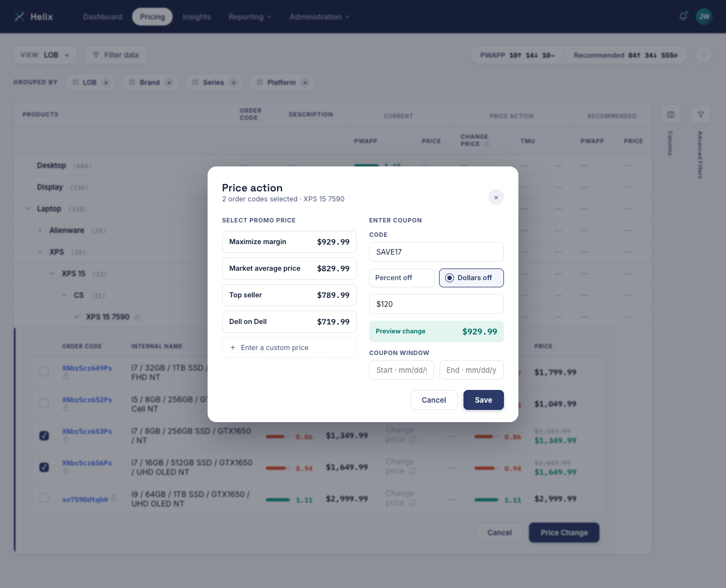Collapse the XPS brand group
Image resolution: width=726 pixels, height=588 pixels.
coord(40,252)
